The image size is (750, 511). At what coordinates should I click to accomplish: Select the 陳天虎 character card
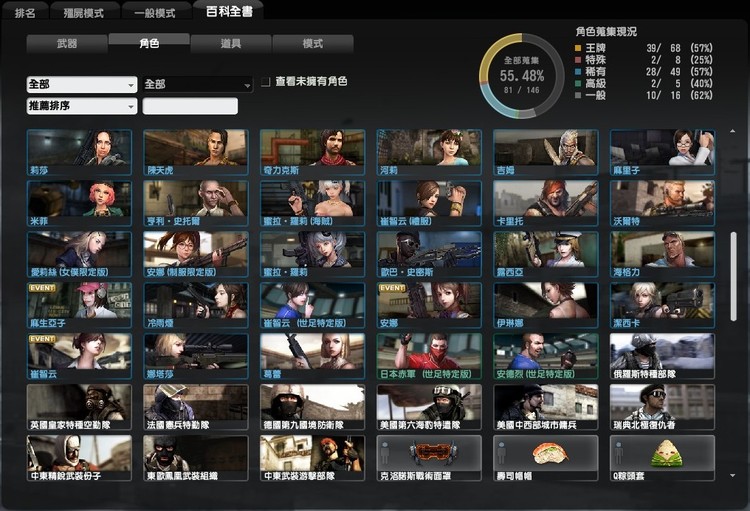(x=196, y=152)
